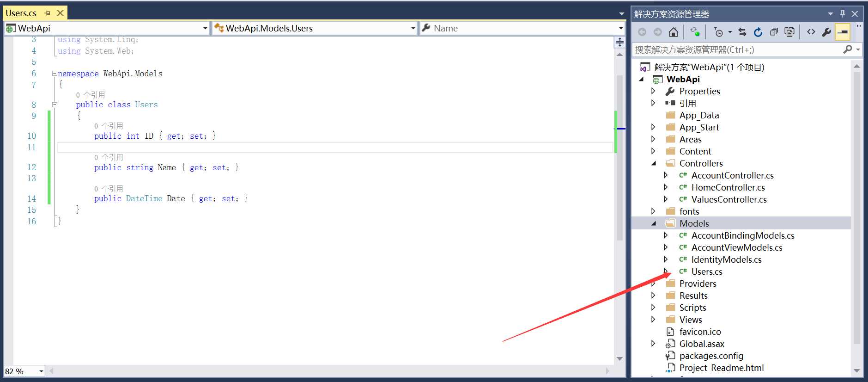Viewport: 868px width, 382px height.
Task: Click the Solution Explorer search box
Action: pos(737,49)
